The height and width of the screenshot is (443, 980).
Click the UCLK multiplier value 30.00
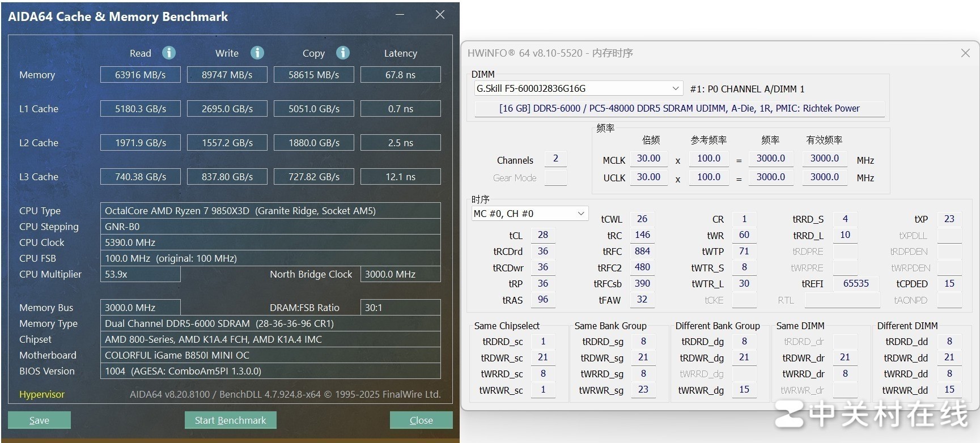tap(648, 177)
